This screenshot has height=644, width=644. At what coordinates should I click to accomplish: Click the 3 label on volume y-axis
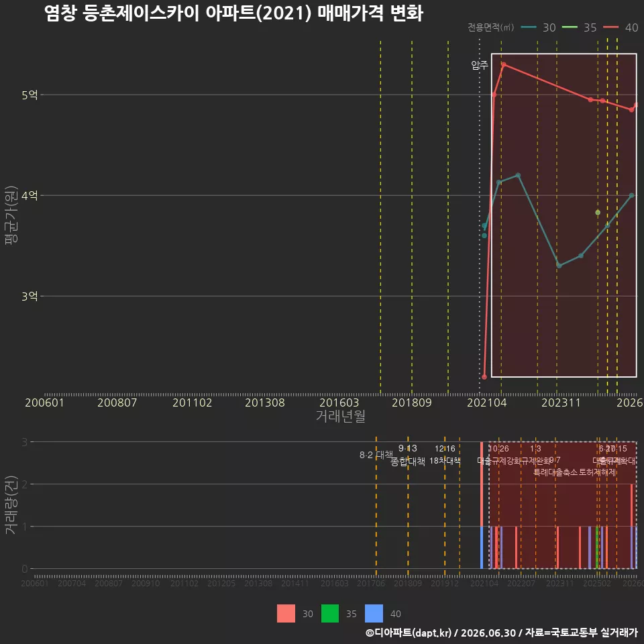click(x=25, y=442)
